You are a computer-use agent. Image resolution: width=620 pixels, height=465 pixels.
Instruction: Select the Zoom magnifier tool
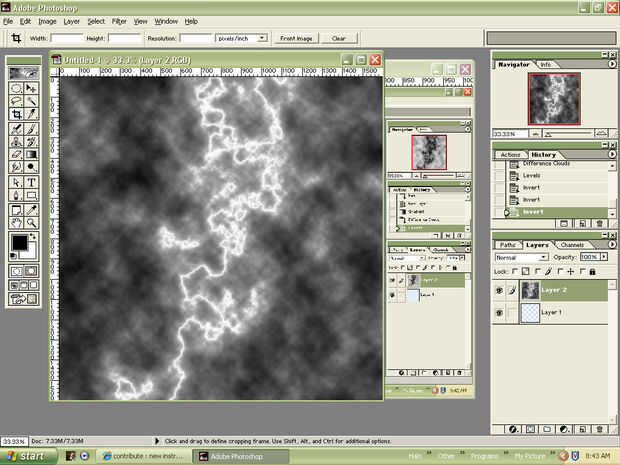coord(32,222)
